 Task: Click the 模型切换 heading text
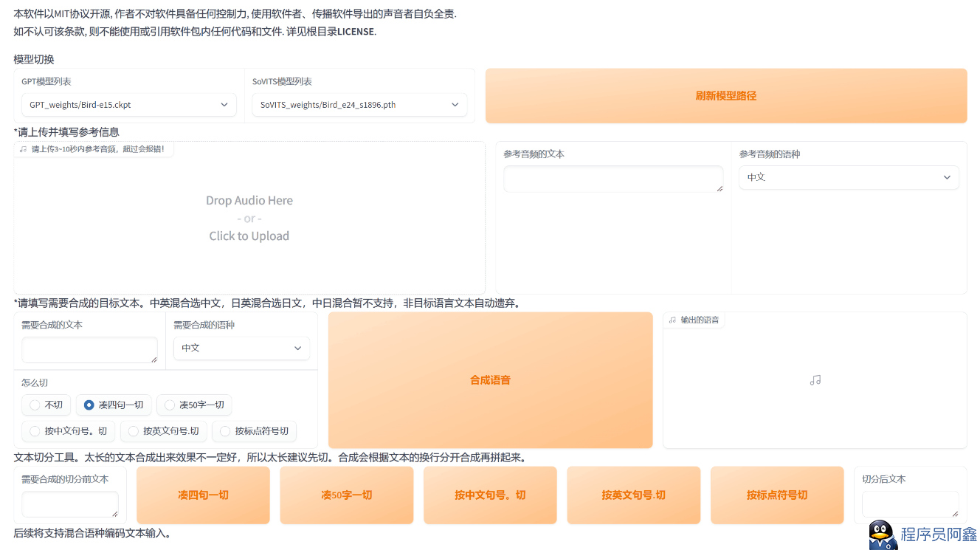pos(34,59)
